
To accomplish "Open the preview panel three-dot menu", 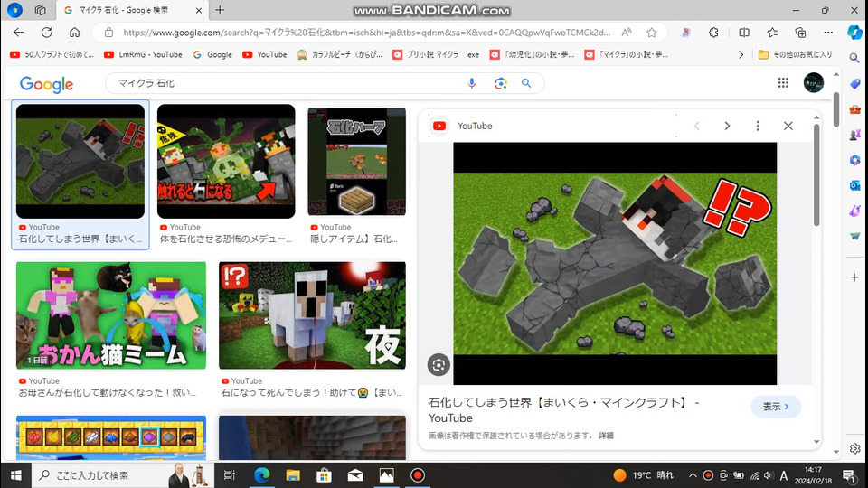I will click(x=758, y=127).
